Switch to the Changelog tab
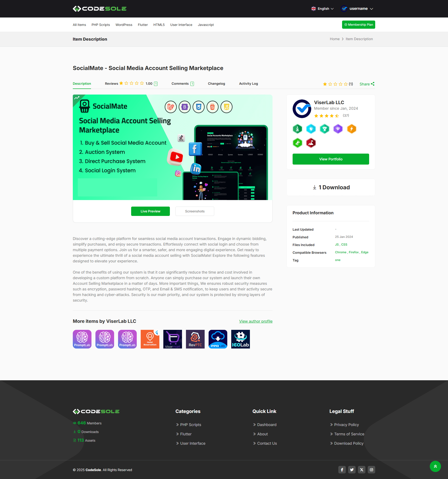This screenshot has height=479, width=448. click(x=216, y=84)
